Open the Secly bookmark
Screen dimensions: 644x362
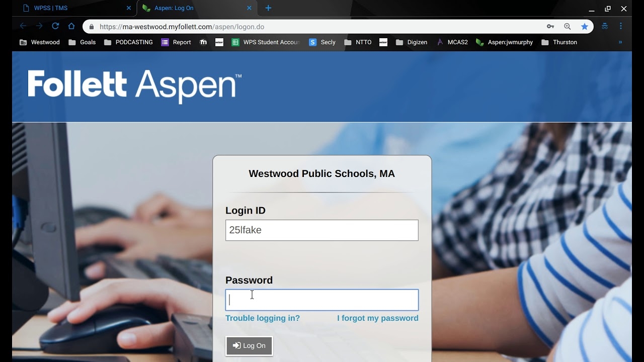point(322,42)
